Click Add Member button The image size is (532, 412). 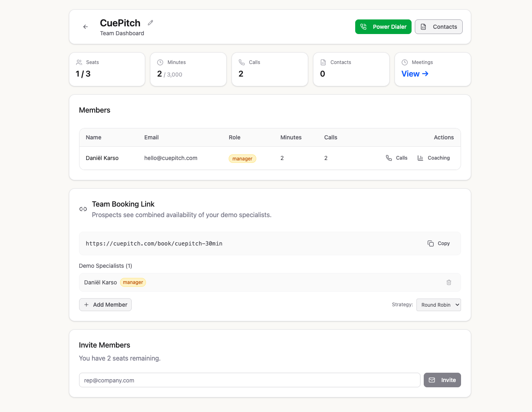105,305
